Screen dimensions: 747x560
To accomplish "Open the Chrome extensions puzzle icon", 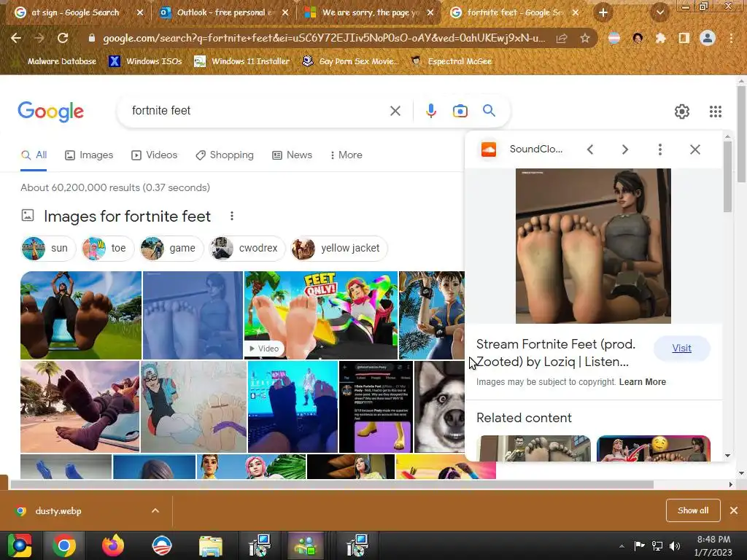I will click(x=660, y=38).
